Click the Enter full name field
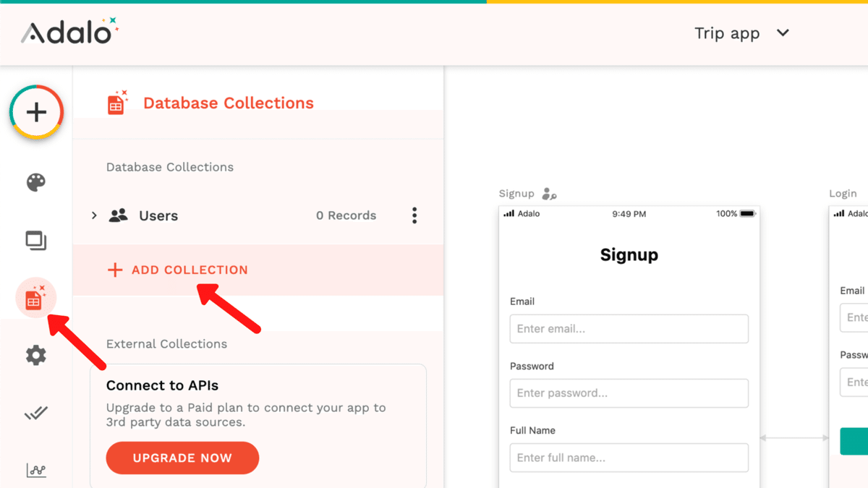The image size is (868, 488). pos(629,458)
